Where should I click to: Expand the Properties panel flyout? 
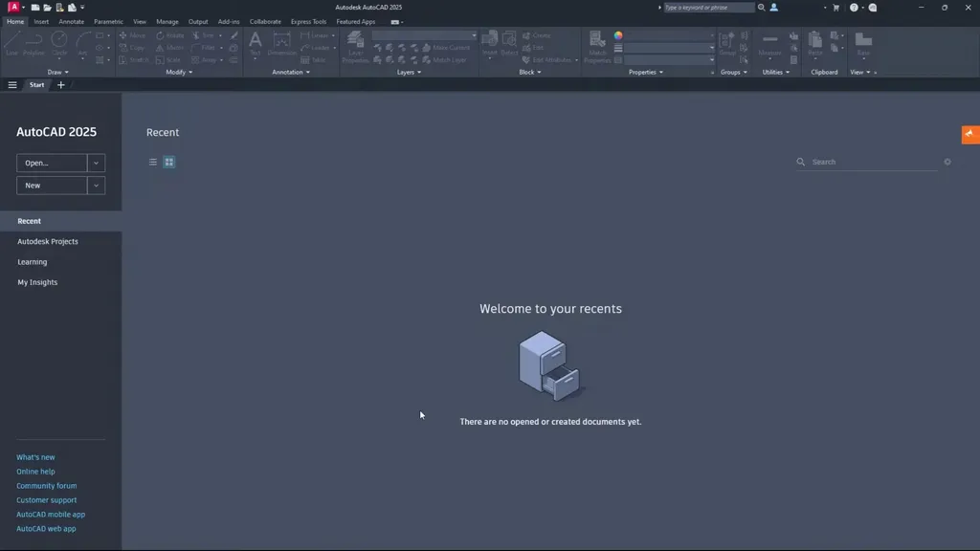point(646,72)
